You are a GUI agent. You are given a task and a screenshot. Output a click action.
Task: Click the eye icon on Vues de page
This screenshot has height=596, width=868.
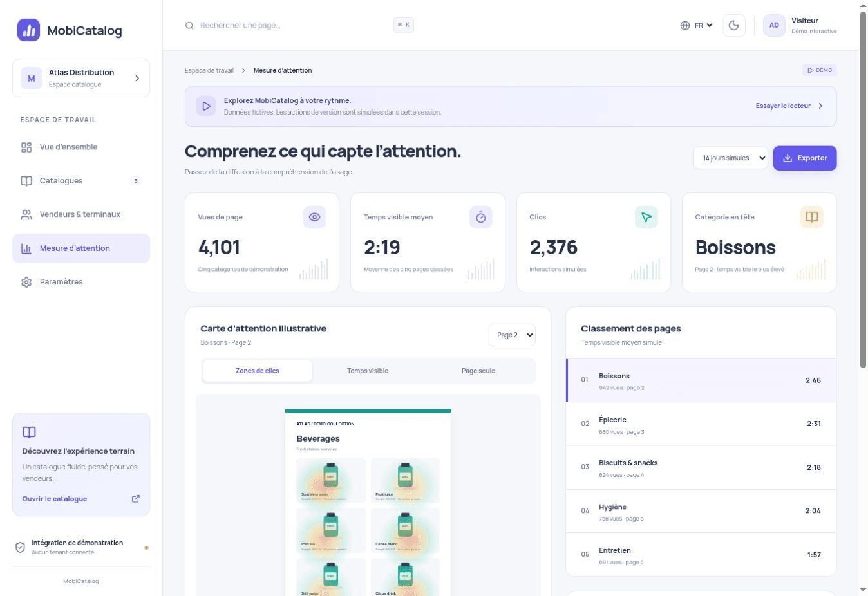pyautogui.click(x=315, y=218)
